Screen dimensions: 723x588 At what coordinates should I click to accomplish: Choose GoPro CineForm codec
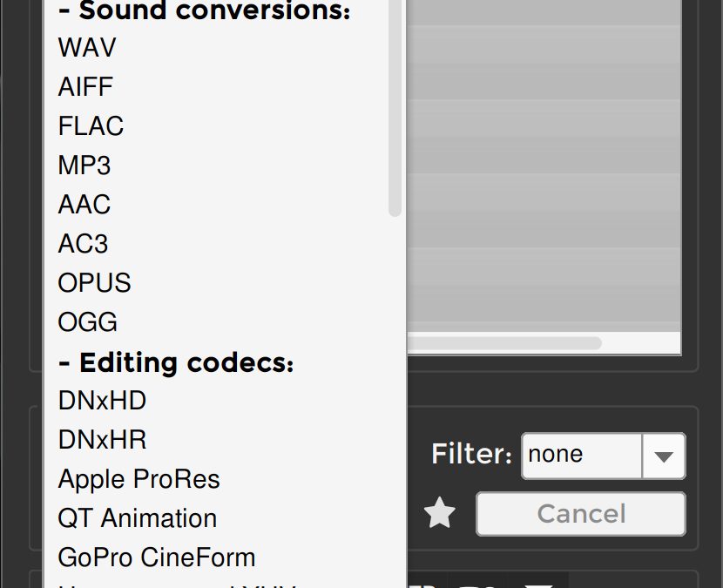(156, 558)
